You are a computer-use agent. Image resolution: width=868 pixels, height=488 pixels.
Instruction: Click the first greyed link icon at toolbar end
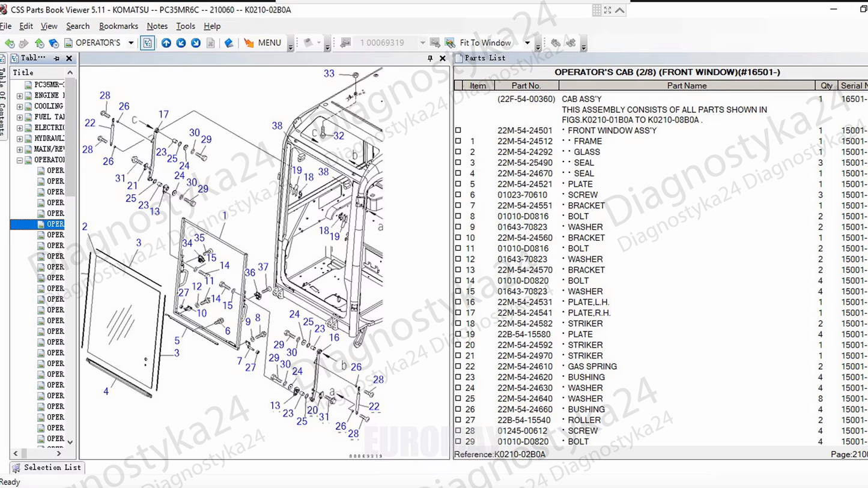tap(556, 43)
